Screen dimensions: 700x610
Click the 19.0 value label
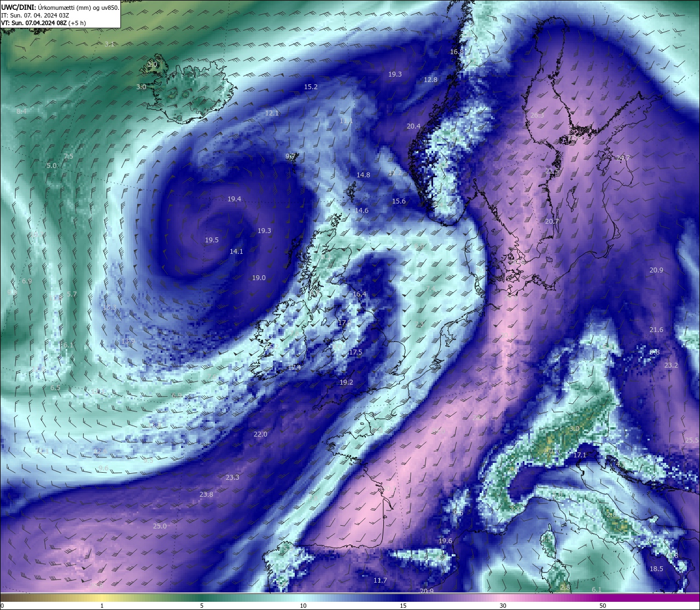[x=259, y=278]
